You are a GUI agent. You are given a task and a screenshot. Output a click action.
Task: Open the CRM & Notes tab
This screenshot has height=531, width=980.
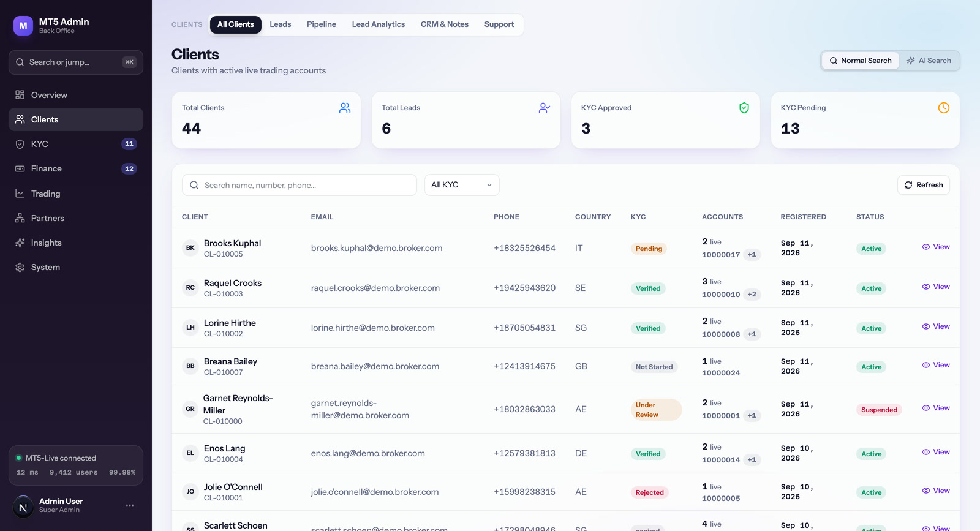pyautogui.click(x=445, y=24)
